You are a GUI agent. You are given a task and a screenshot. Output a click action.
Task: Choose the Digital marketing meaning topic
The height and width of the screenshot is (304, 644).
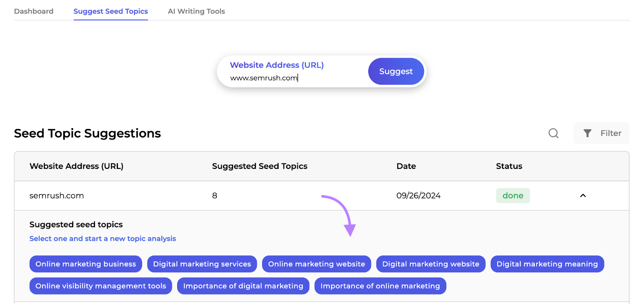click(547, 264)
